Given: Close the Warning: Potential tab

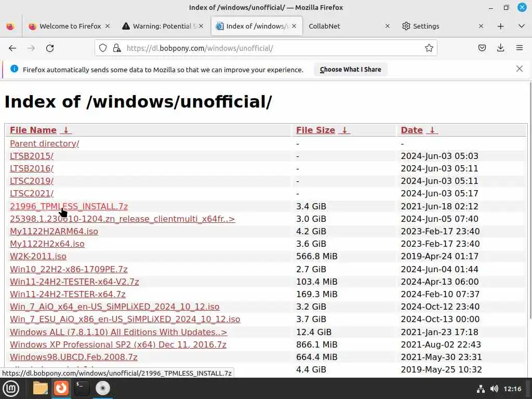Looking at the screenshot, I should tap(201, 26).
